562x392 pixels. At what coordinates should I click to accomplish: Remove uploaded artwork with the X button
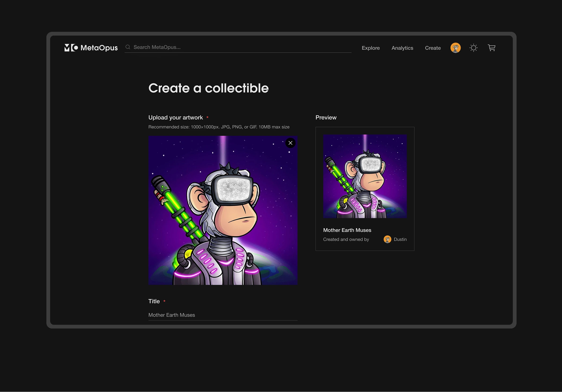[290, 143]
